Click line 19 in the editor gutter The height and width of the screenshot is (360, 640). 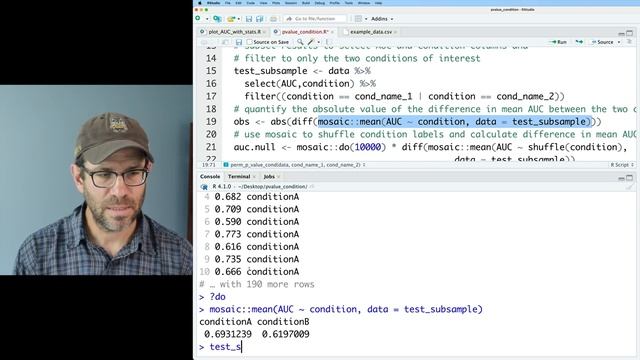pyautogui.click(x=211, y=122)
